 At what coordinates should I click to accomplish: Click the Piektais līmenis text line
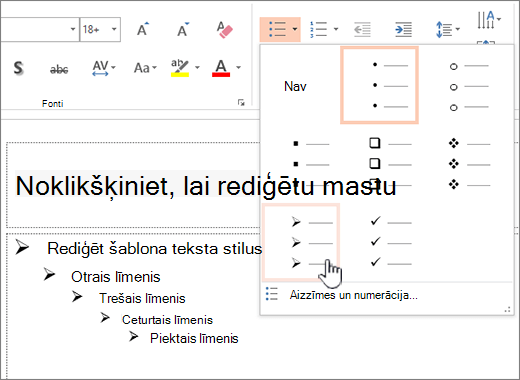pos(194,338)
